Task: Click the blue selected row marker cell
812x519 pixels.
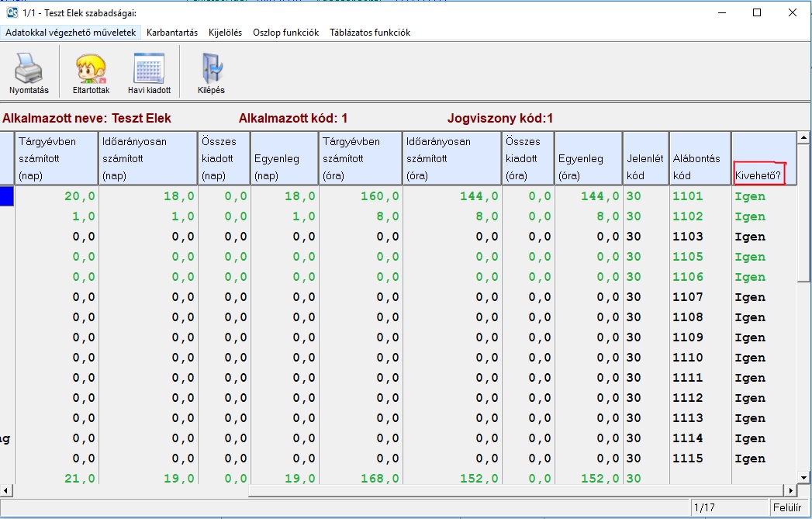Action: point(7,196)
